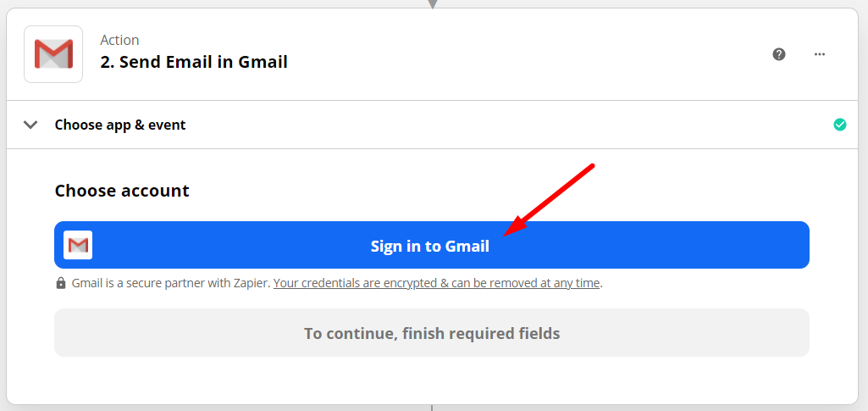This screenshot has height=411, width=868.
Task: Expand the Choose app & event section label
Action: (120, 125)
